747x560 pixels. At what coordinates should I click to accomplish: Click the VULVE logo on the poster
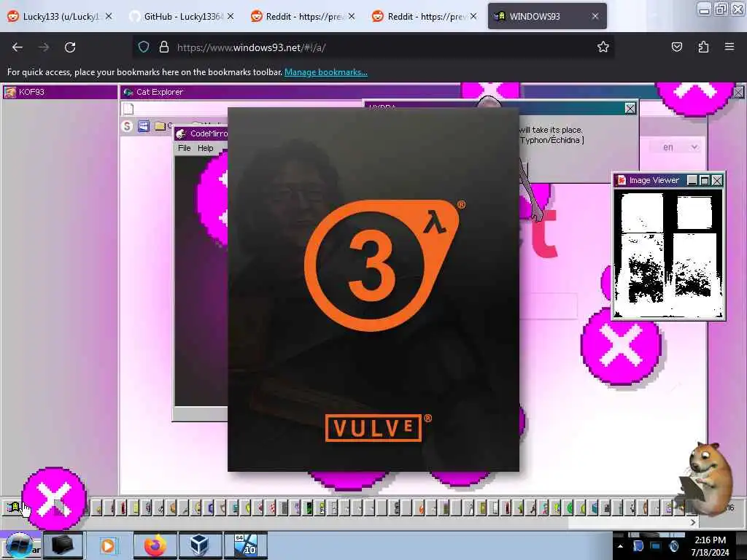click(x=374, y=428)
